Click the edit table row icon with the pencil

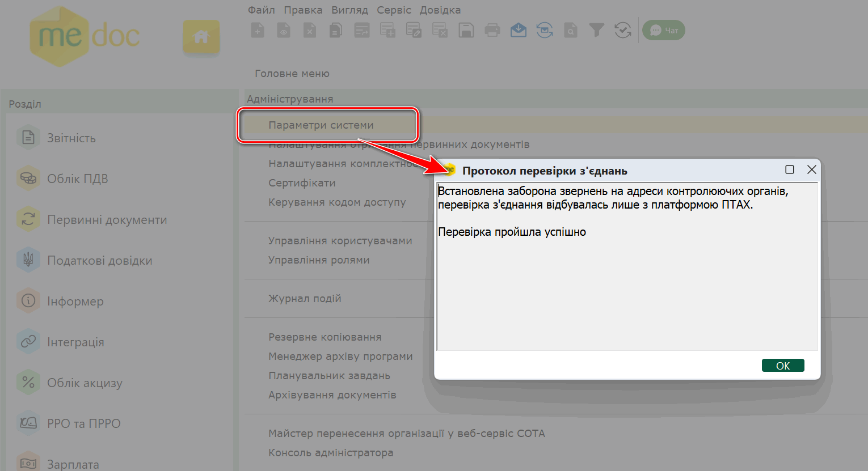point(414,30)
